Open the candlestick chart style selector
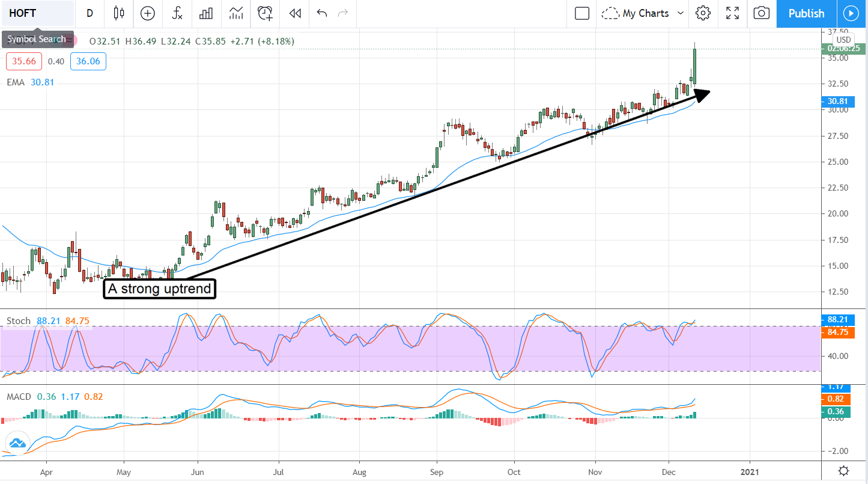Image resolution: width=868 pixels, height=484 pixels. 118,13
